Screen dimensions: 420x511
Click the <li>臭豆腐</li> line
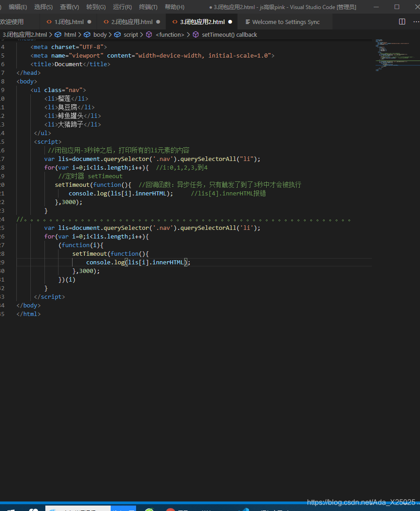(69, 107)
